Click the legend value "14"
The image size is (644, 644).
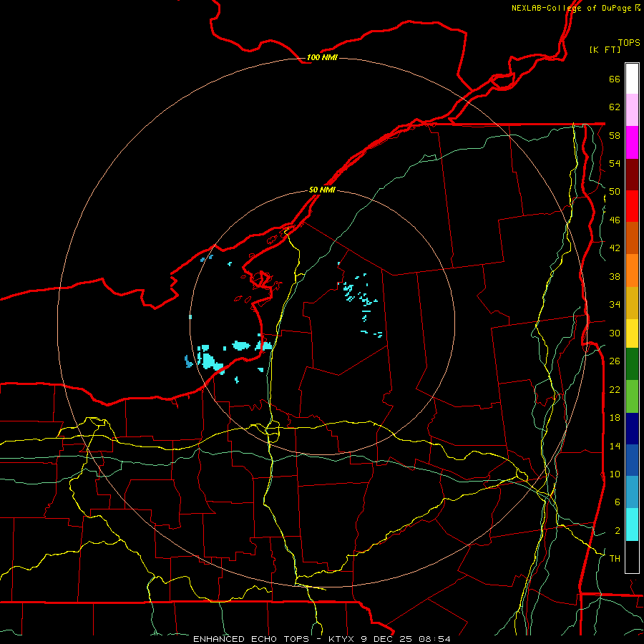[615, 446]
